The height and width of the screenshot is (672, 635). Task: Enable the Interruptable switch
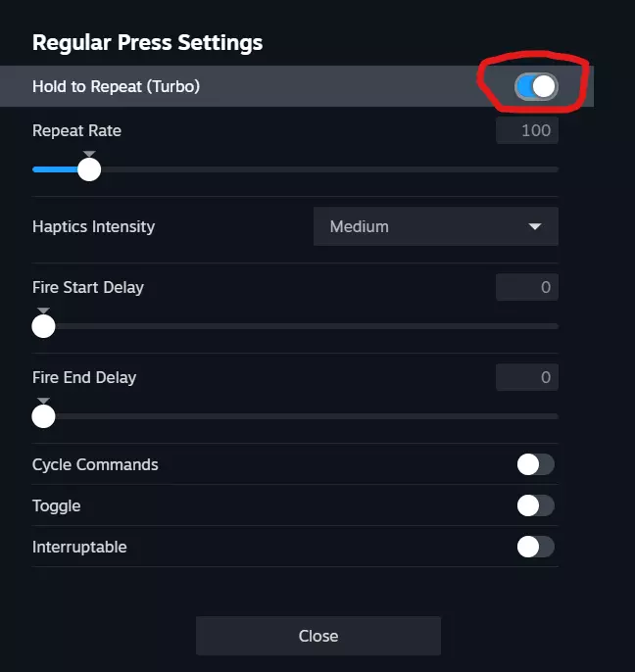(535, 547)
